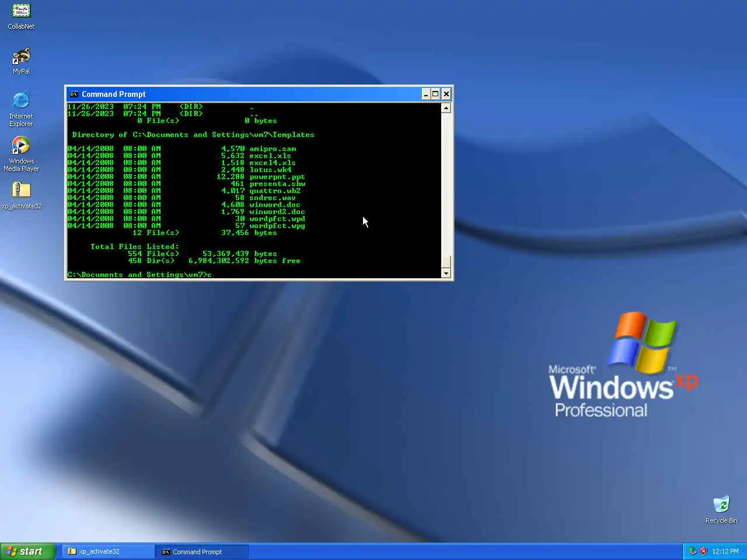
Task: Switch to xp_activate32 taskbar button
Action: tap(108, 551)
